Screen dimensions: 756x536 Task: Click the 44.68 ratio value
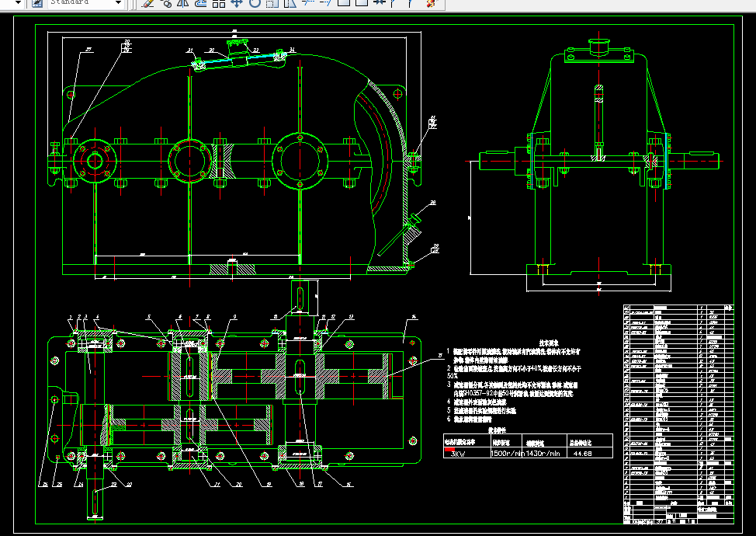581,454
